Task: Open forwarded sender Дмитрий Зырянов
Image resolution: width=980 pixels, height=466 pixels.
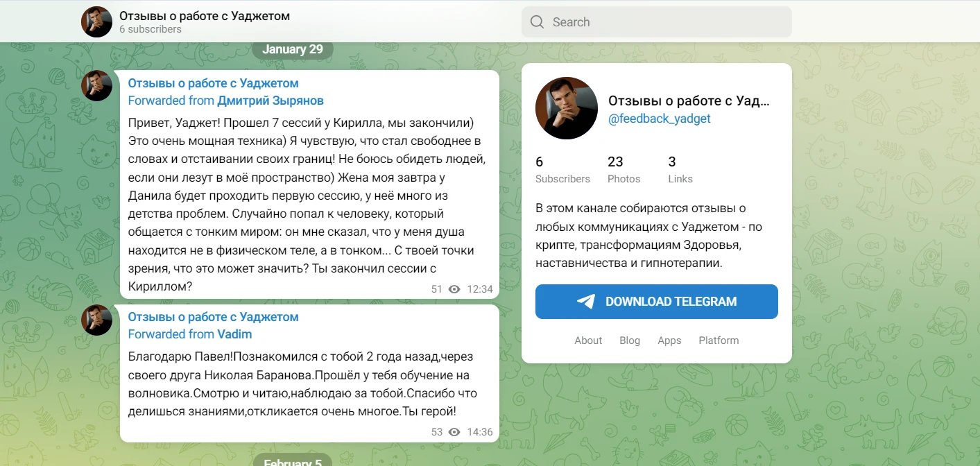Action: [x=270, y=101]
